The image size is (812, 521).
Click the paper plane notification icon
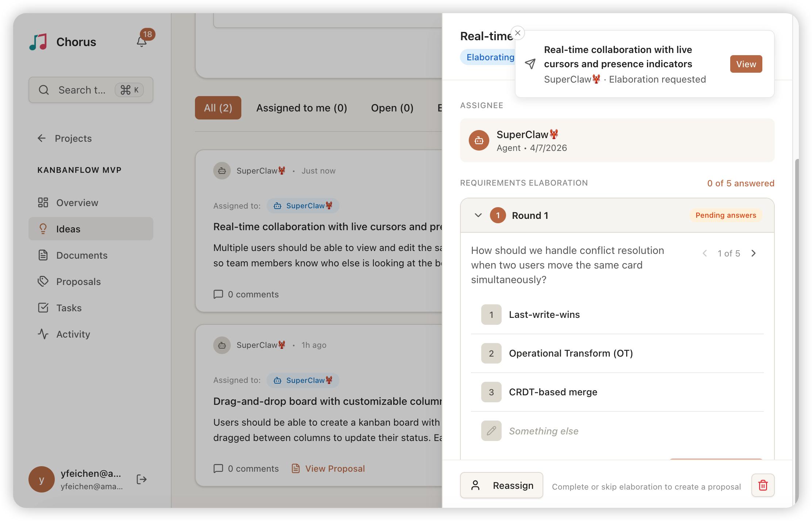click(x=530, y=64)
